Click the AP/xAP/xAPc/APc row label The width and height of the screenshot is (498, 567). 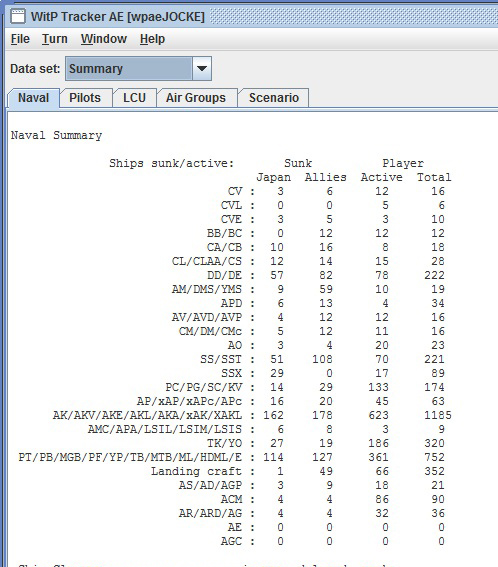[189, 401]
